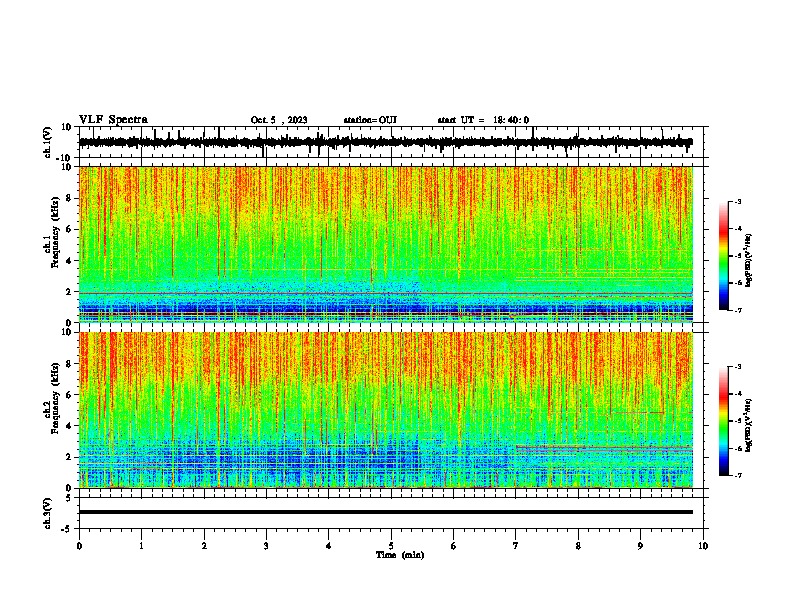Click the ch.1(V) waveform trace panel

pos(393,142)
